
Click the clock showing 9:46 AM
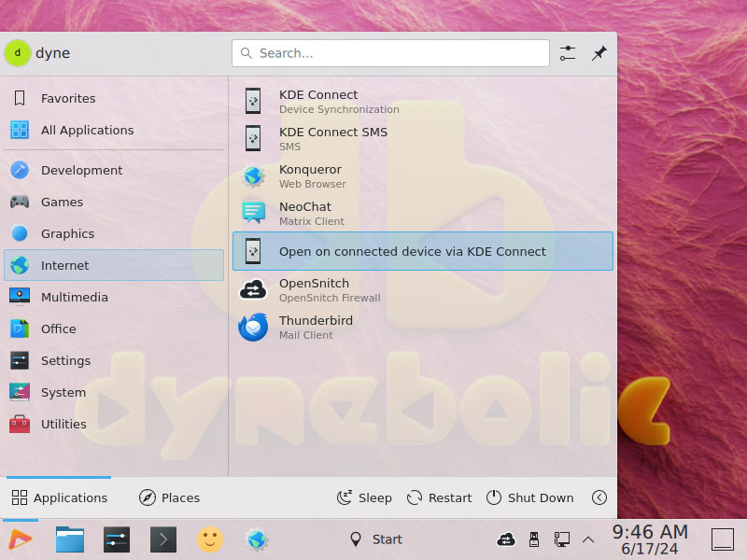tap(650, 539)
